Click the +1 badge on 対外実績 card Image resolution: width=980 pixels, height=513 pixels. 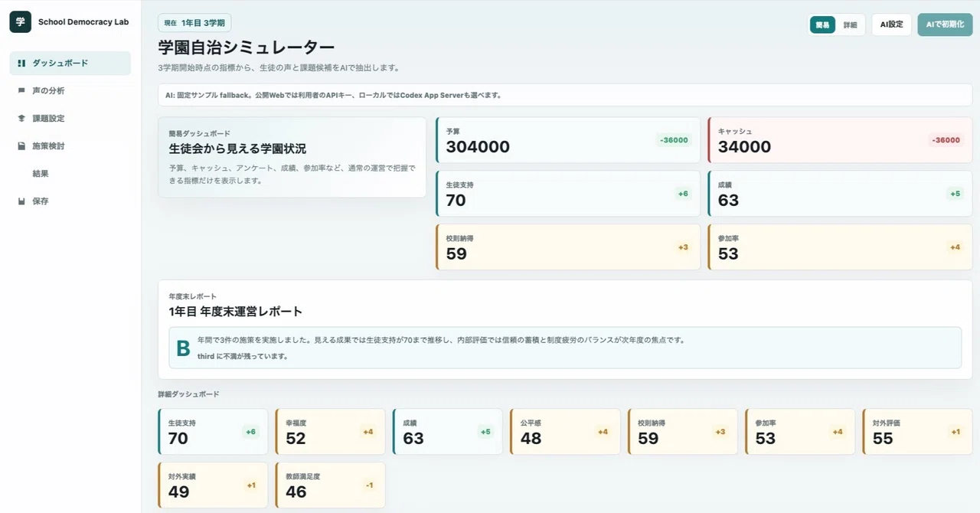pos(252,485)
